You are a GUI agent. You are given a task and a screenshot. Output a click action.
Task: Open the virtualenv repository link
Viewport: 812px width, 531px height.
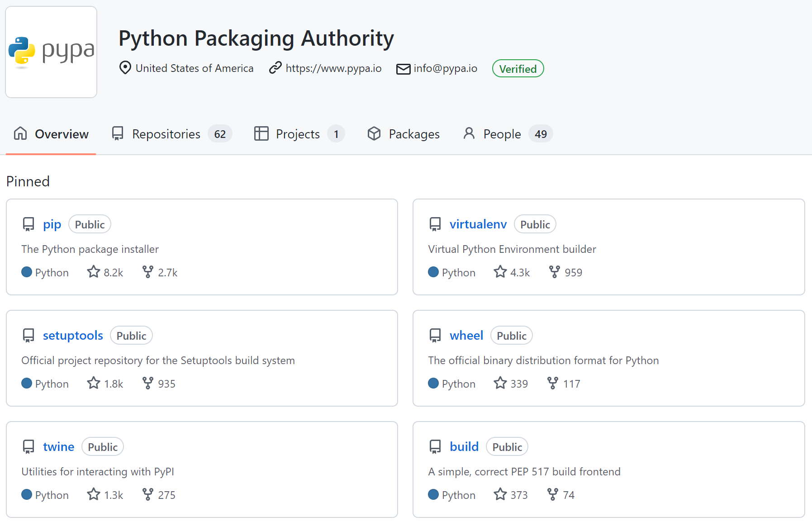(478, 224)
